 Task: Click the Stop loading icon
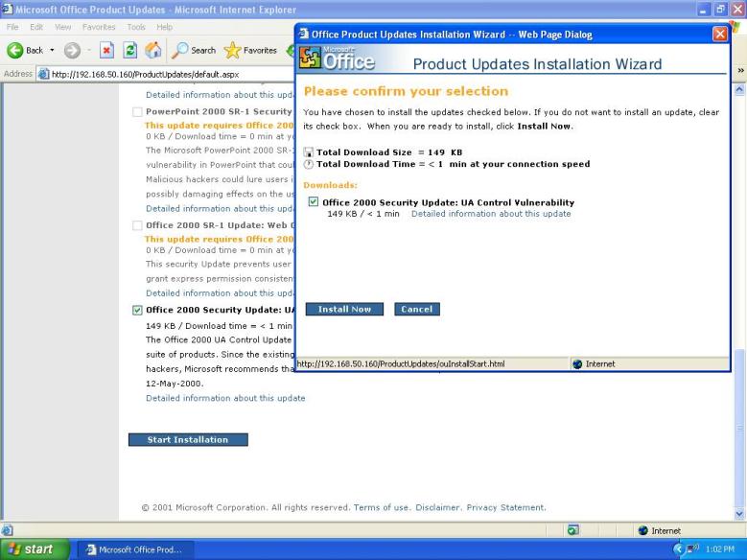[x=106, y=50]
